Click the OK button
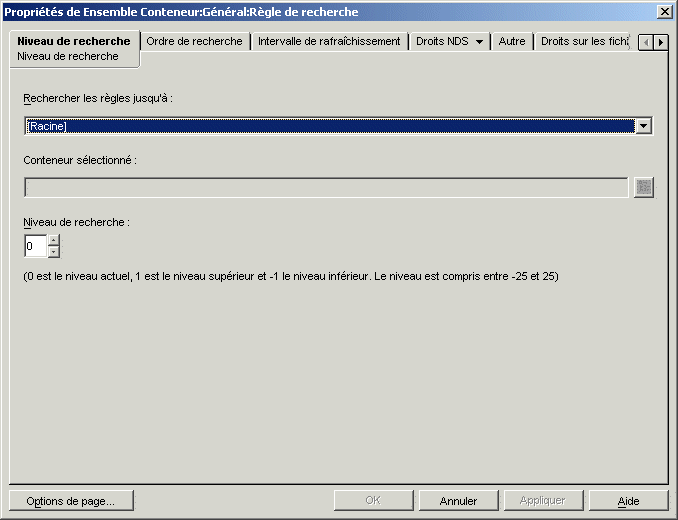 pos(374,501)
